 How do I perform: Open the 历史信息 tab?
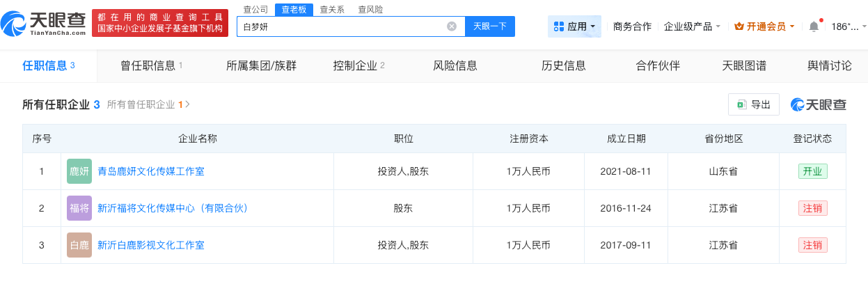pos(564,65)
